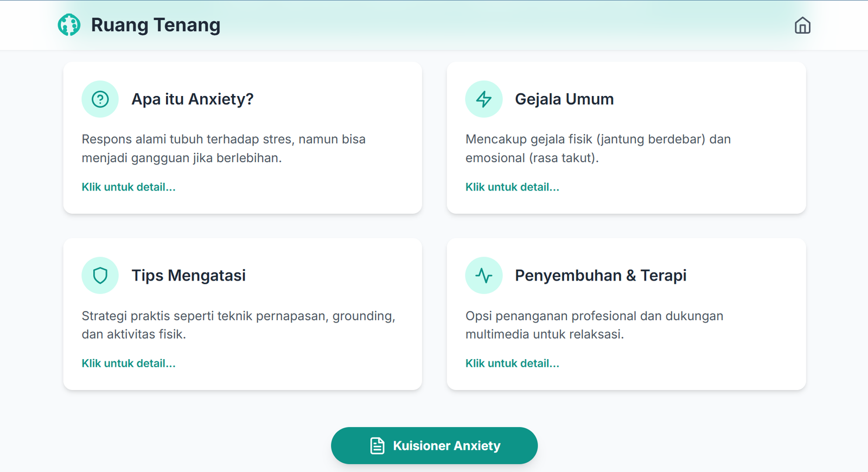Open detail link under Gejala Umum
Screen dimensions: 868x472
[x=512, y=187]
